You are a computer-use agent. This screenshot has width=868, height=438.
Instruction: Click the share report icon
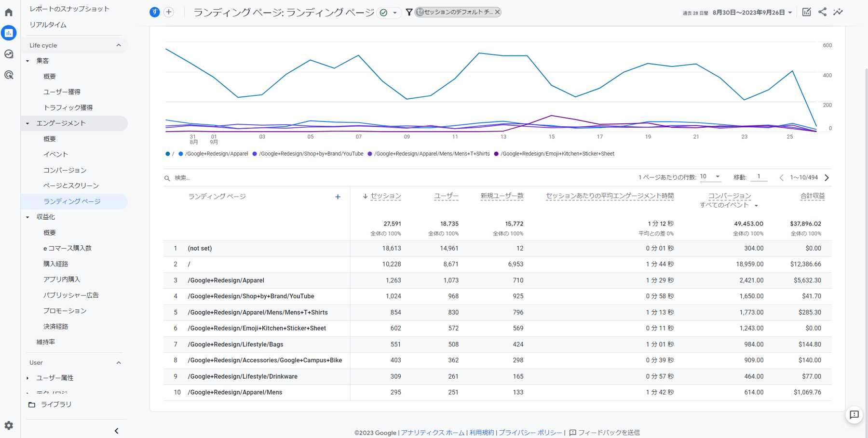pos(822,12)
